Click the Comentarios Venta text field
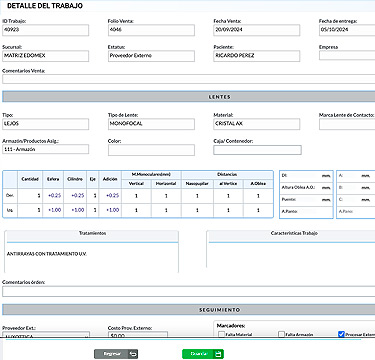 [189, 79]
